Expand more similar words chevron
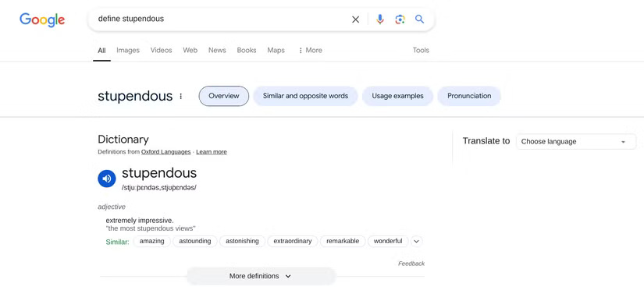 point(417,241)
